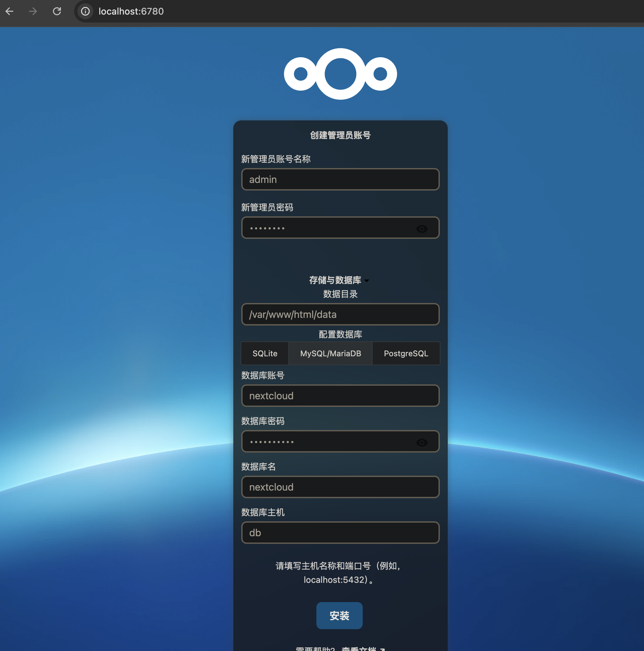Focus the database password field
This screenshot has height=651, width=644.
coord(340,441)
